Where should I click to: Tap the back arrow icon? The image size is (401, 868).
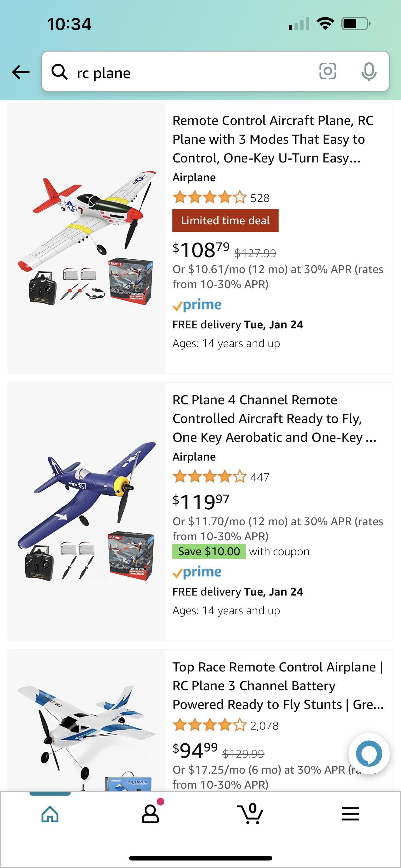[21, 72]
